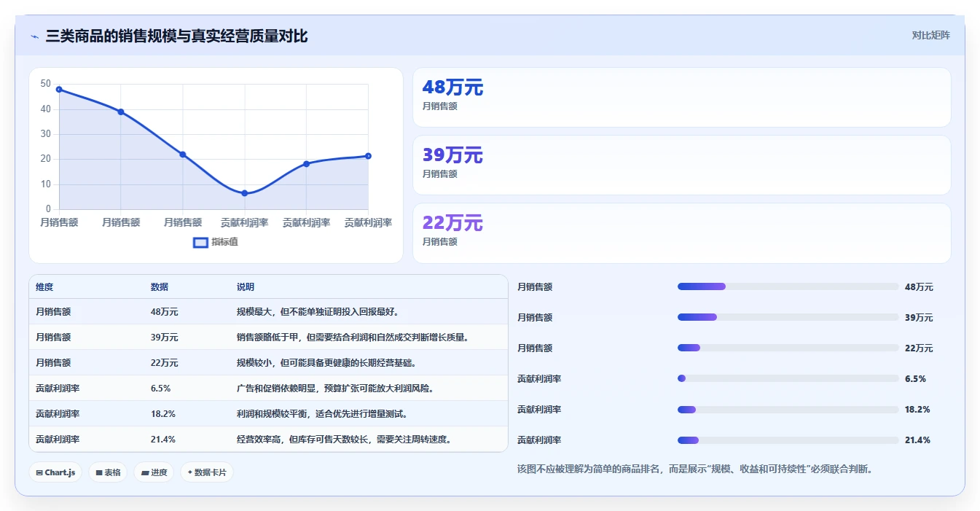Click the progress bar for 6.5%
Viewport: 980px width, 511px height.
click(788, 378)
